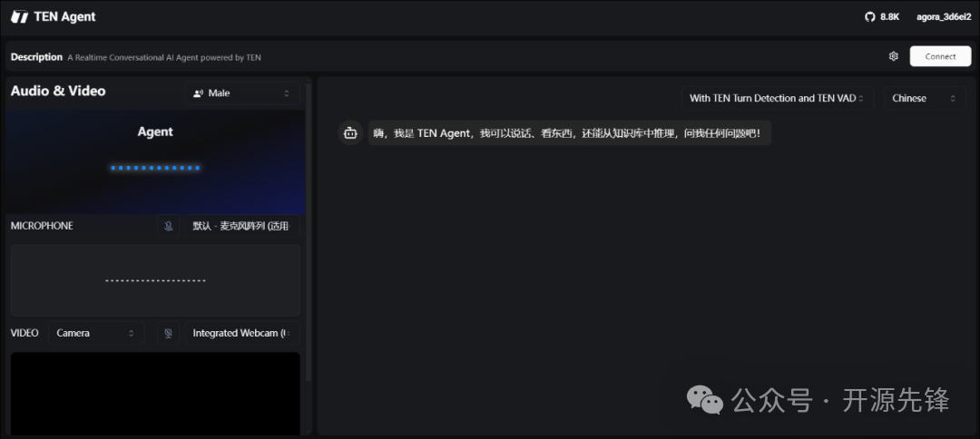The width and height of the screenshot is (980, 439).
Task: Click the robot avatar icon in chat
Action: click(x=350, y=133)
